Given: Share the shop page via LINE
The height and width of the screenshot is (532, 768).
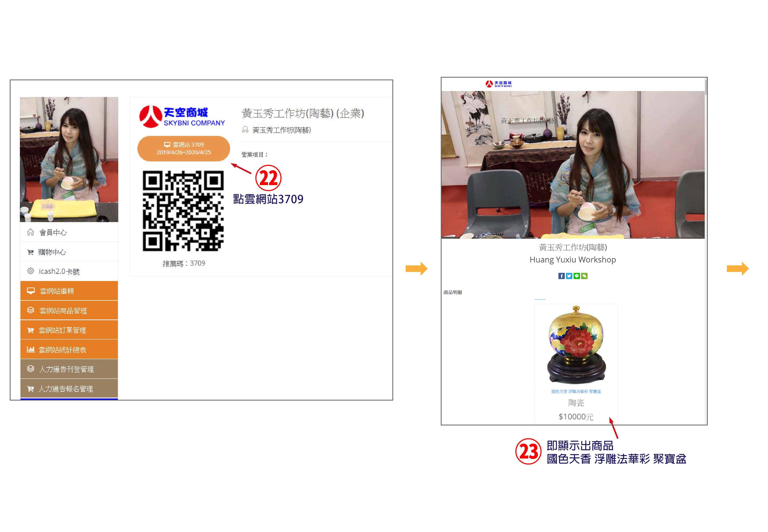Looking at the screenshot, I should click(577, 276).
